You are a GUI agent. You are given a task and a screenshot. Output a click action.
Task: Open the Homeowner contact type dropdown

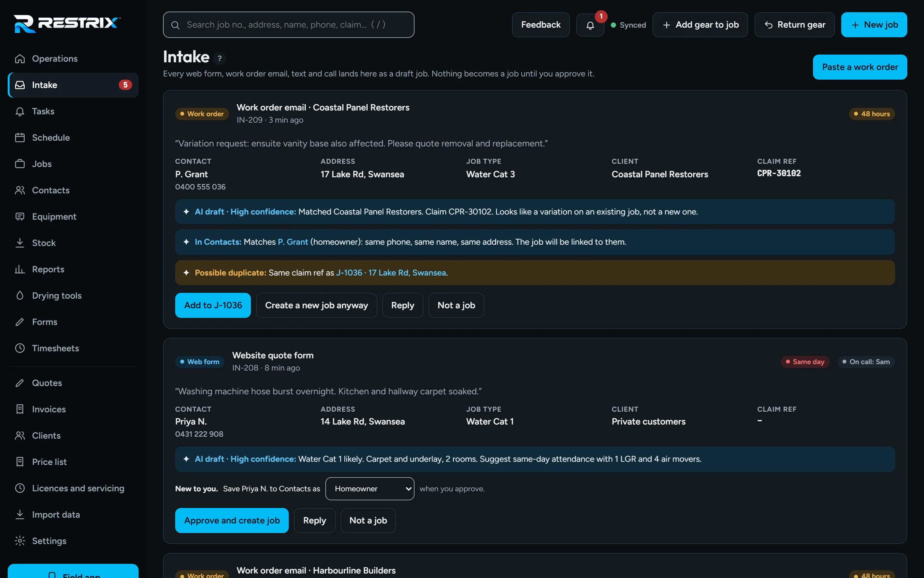point(370,488)
